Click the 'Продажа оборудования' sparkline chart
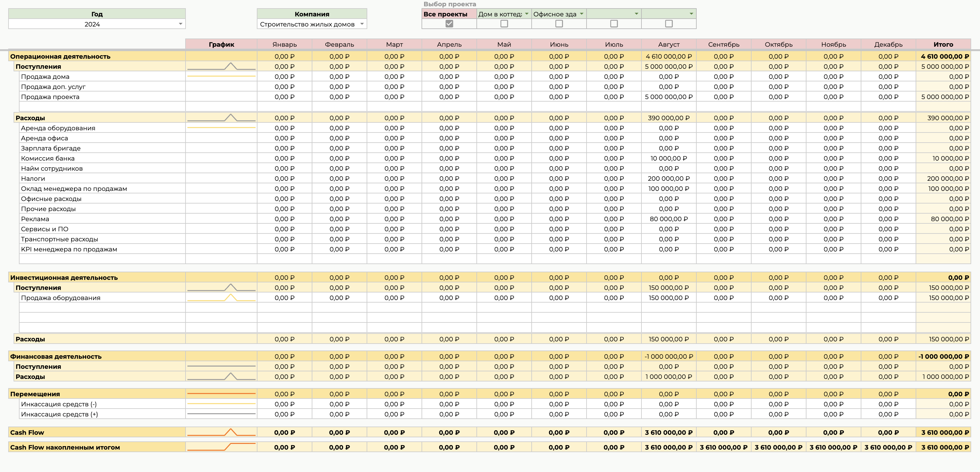Viewport: 980px width, 472px height. 221,298
